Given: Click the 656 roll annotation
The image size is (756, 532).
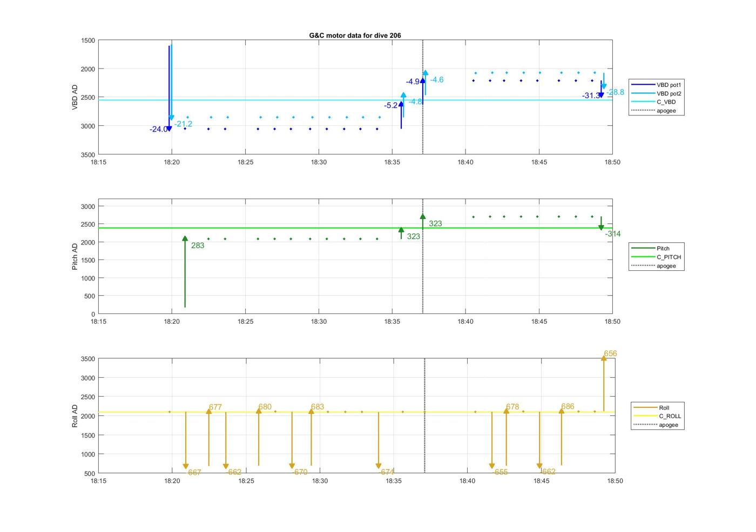Looking at the screenshot, I should coord(610,354).
